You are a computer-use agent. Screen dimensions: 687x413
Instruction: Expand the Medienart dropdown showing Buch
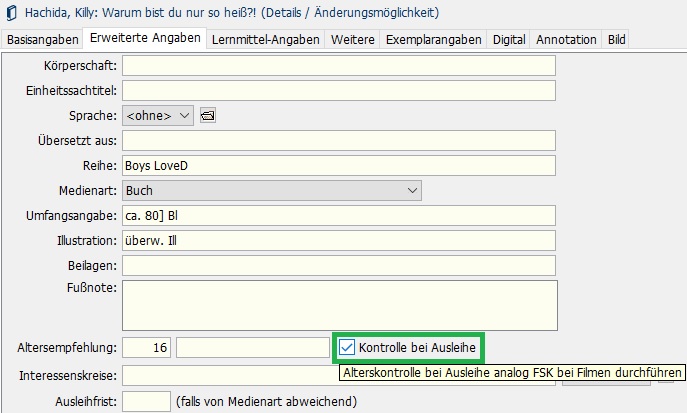coord(271,190)
